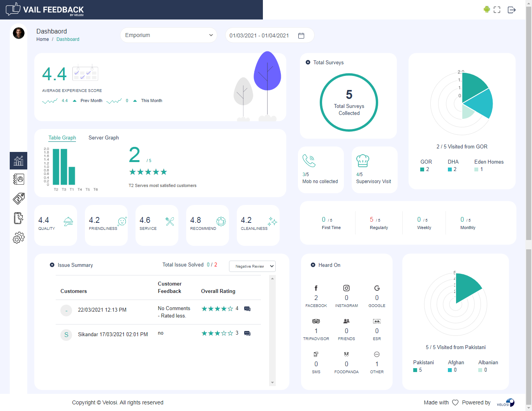The image size is (532, 411).
Task: Click the logout icon at the top right
Action: click(511, 10)
